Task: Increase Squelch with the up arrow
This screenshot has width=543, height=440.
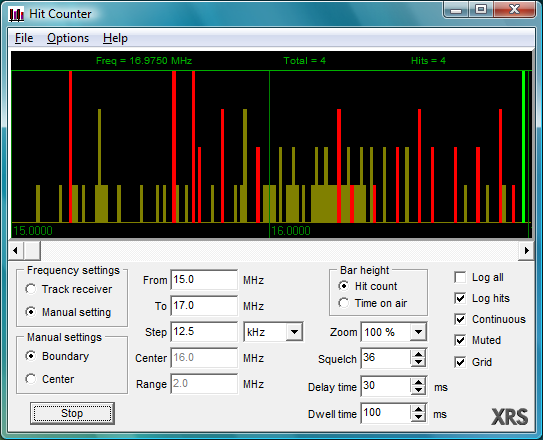Action: [x=418, y=354]
